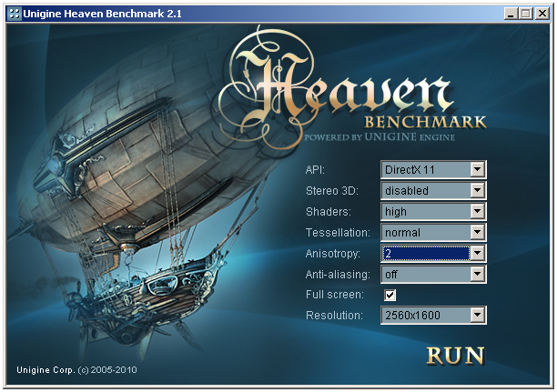
Task: Click the 'Anti-aliasing:' label
Action: pyautogui.click(x=338, y=275)
